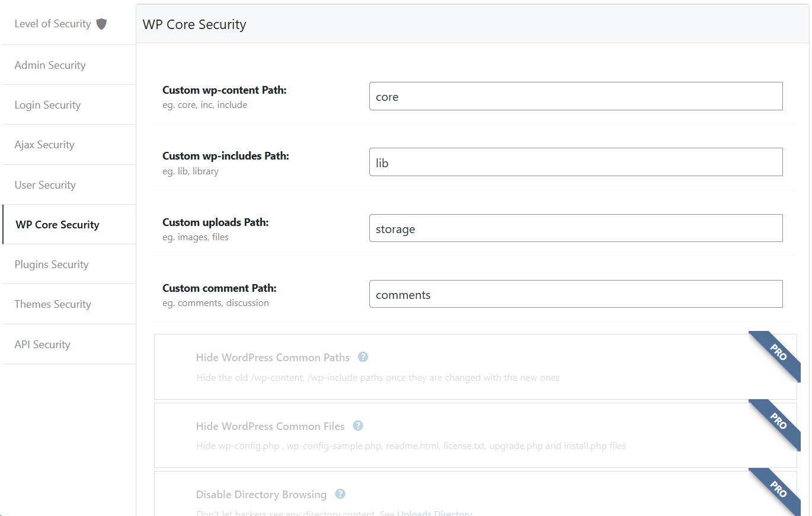Open the API Security tab

click(x=69, y=345)
